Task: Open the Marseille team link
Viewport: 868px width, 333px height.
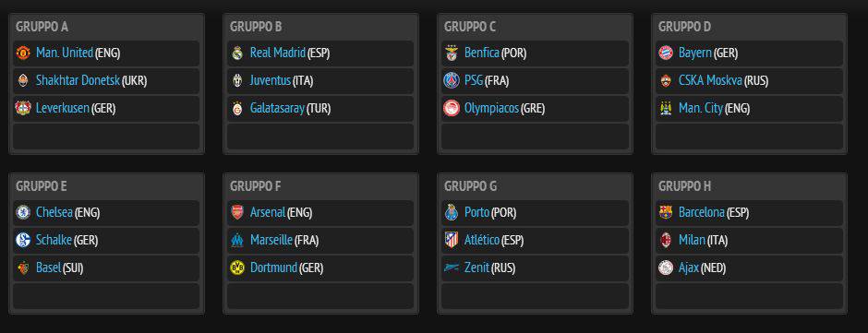Action: click(271, 240)
